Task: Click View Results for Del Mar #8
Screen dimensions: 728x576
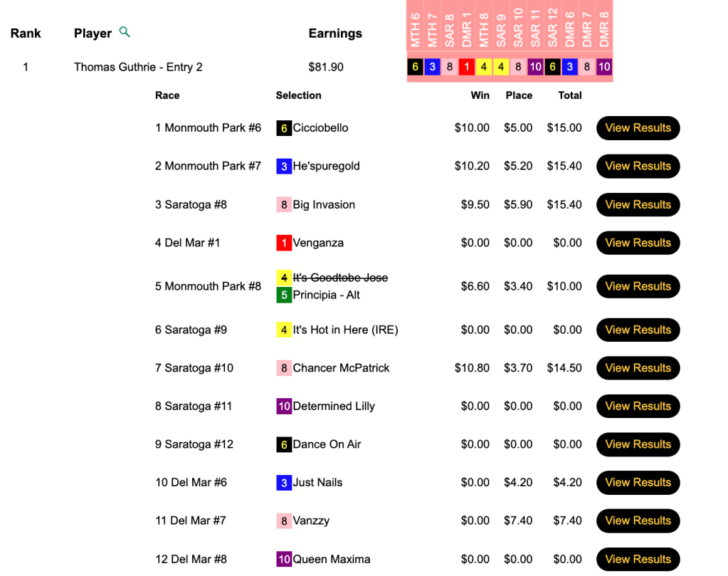Action: (x=638, y=560)
